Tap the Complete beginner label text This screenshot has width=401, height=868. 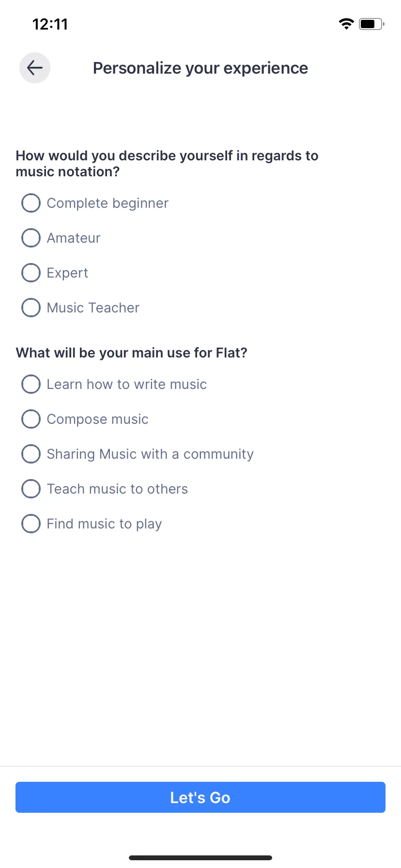coord(108,203)
